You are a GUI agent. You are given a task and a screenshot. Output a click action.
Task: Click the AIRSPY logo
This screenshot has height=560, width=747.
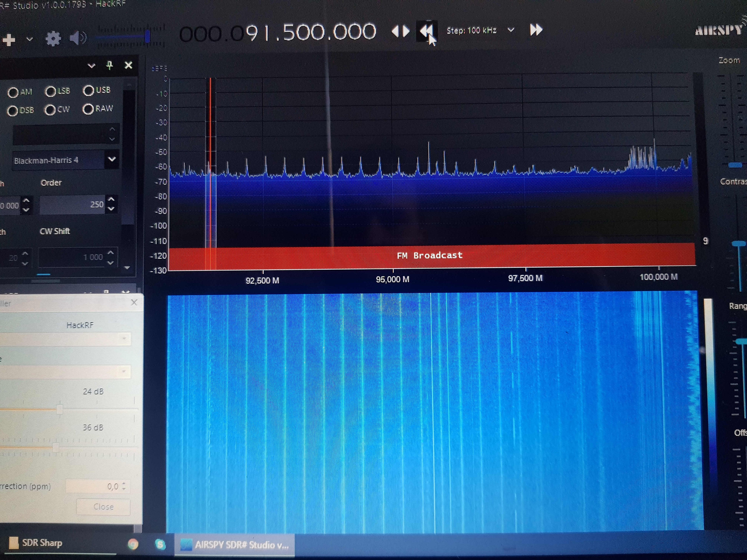719,30
